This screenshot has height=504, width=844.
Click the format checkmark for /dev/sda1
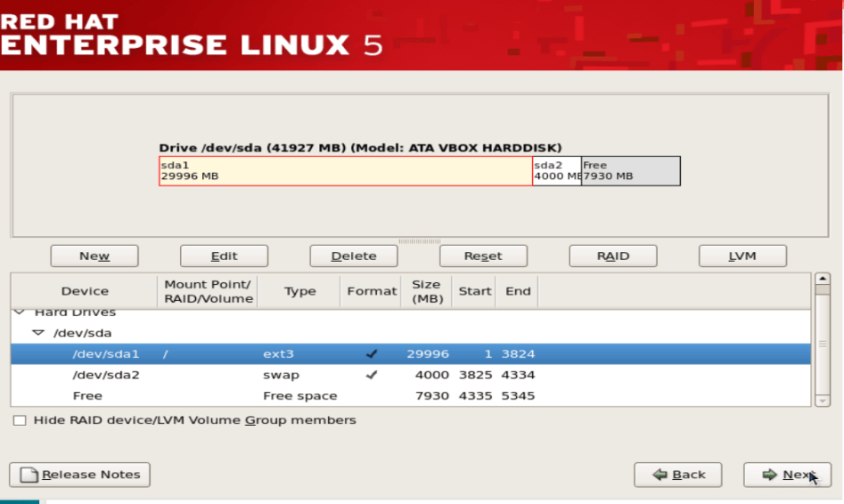pos(372,354)
